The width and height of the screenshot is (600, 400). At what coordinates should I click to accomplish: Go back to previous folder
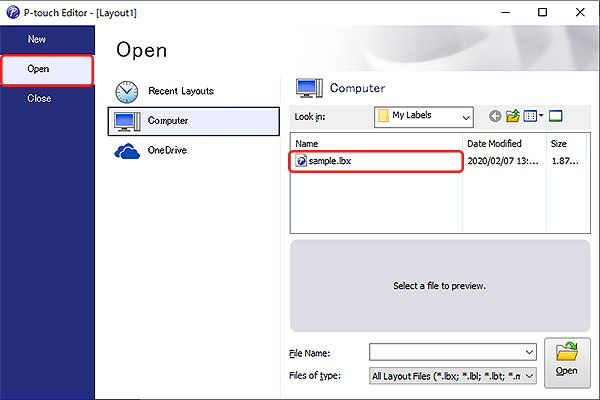(x=495, y=116)
